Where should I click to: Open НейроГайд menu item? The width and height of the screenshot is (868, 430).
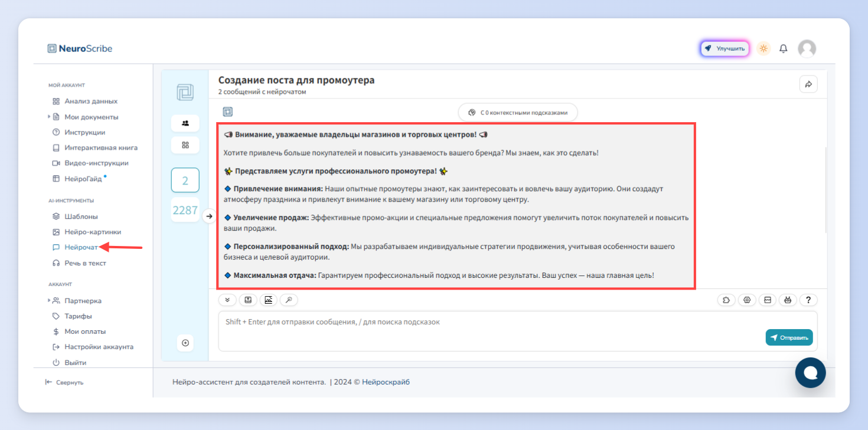[83, 179]
